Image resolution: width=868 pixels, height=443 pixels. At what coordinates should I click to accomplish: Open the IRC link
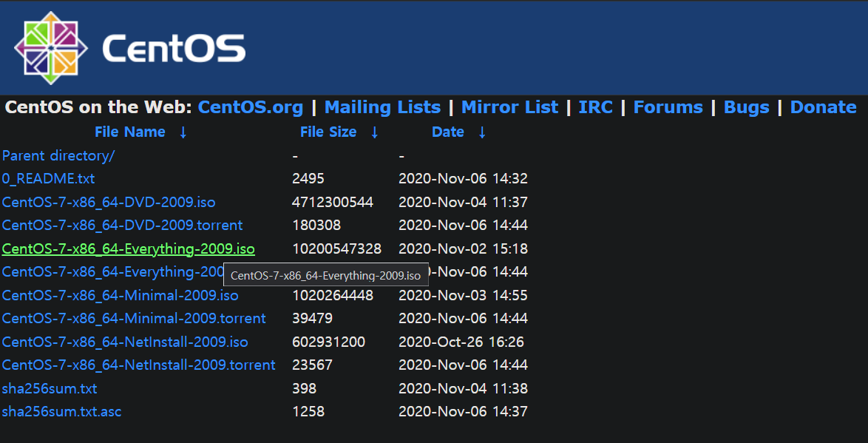pos(596,107)
